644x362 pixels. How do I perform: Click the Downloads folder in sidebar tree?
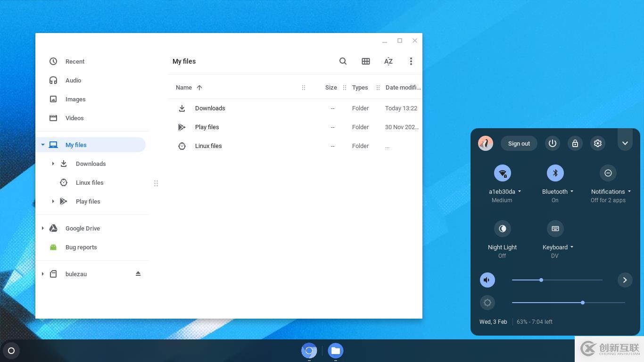pos(91,164)
